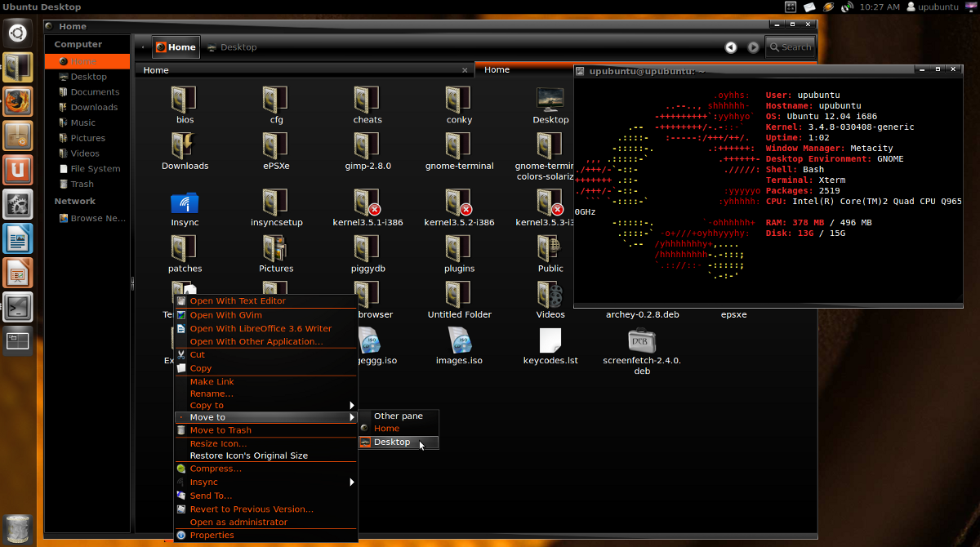Open the System Settings gear in the dock

click(18, 204)
